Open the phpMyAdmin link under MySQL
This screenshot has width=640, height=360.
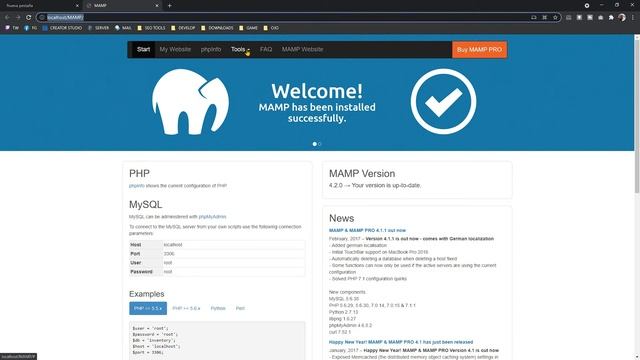pyautogui.click(x=212, y=217)
